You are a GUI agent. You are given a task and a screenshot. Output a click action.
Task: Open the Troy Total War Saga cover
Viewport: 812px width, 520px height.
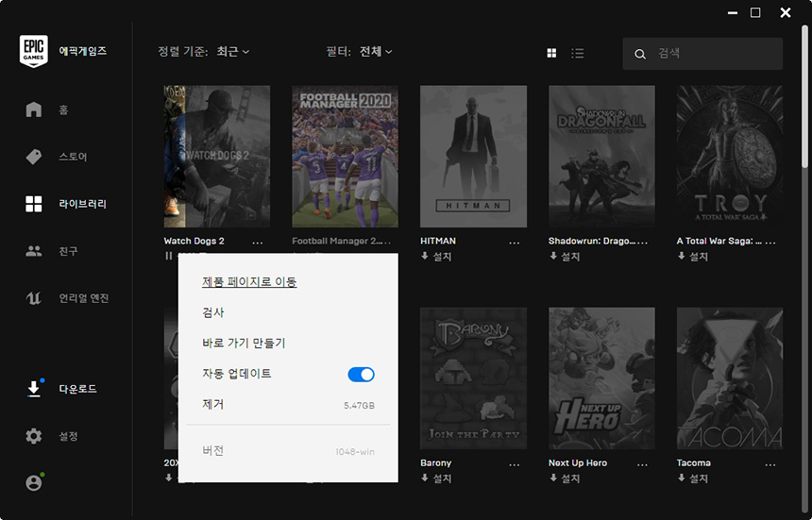tap(730, 157)
